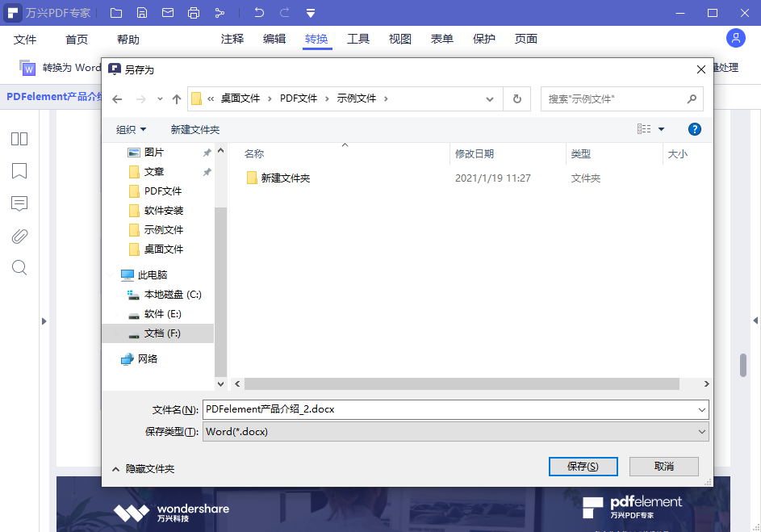This screenshot has width=761, height=532.
Task: Click the 保存 button to save
Action: (x=583, y=466)
